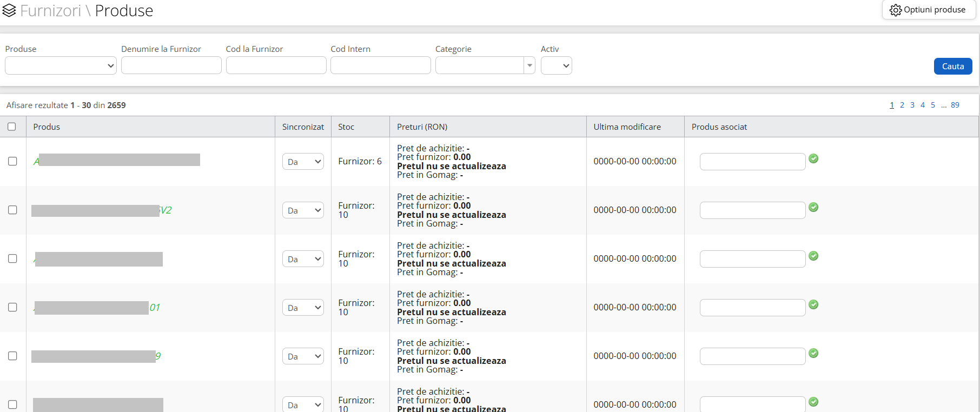Open the Produse filter dropdown

pos(61,66)
